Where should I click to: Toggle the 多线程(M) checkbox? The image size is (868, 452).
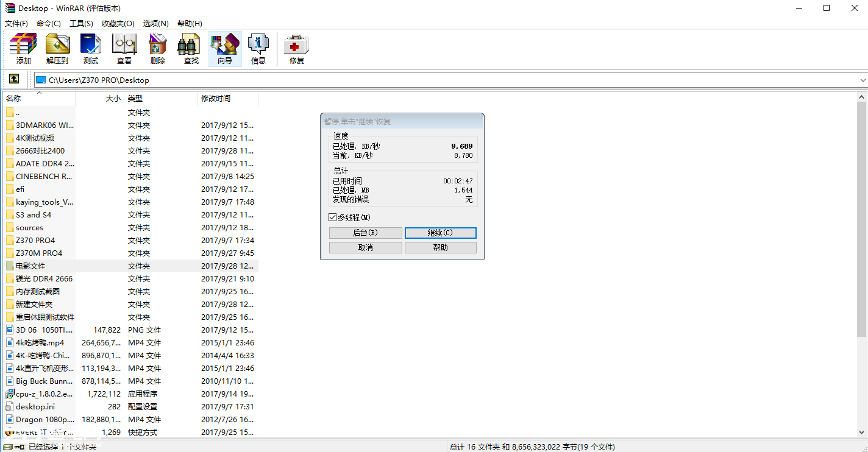click(x=332, y=217)
